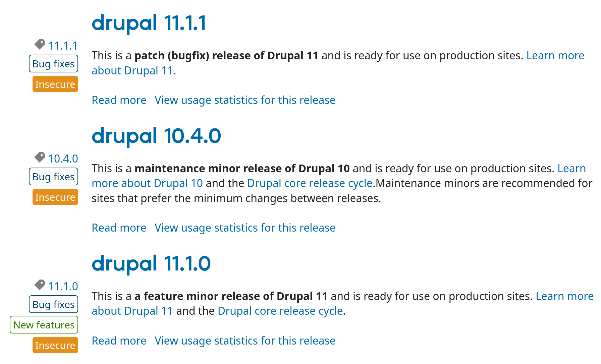
Task: Click the New features badge for 11.1.0
Action: click(44, 325)
